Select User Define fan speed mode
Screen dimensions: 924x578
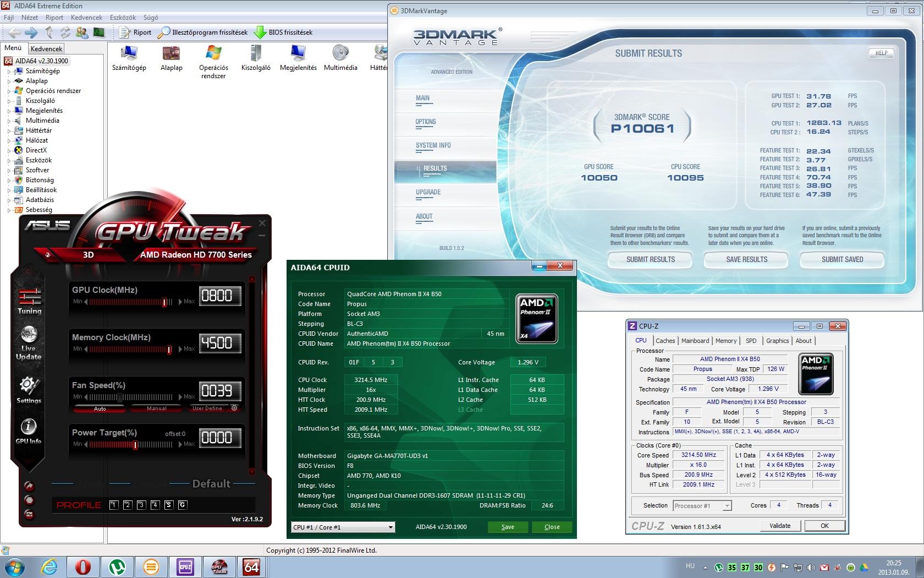click(207, 408)
